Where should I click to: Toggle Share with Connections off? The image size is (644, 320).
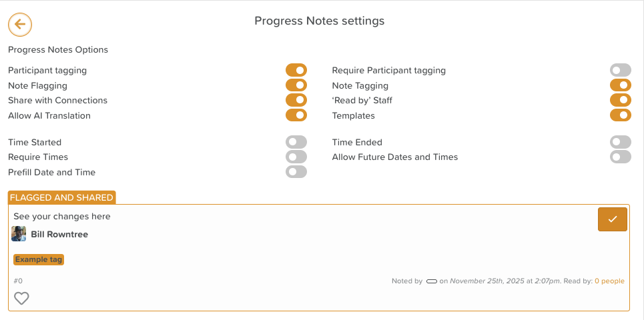tap(296, 100)
